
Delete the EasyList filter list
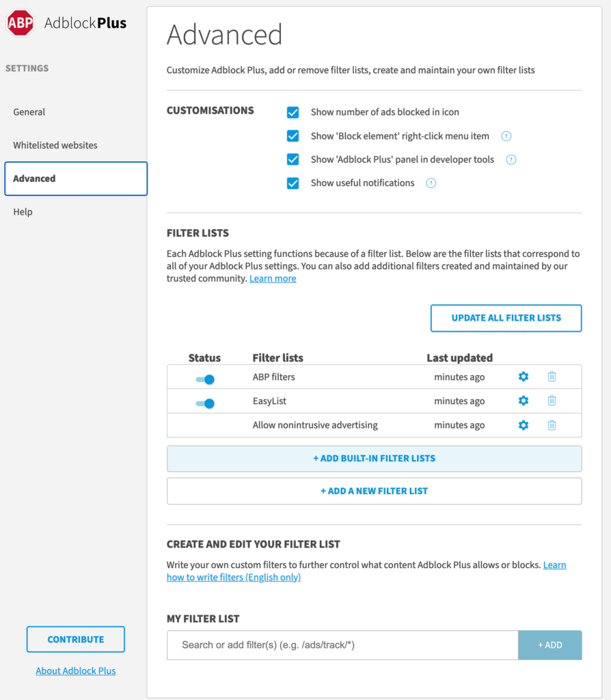pos(552,401)
